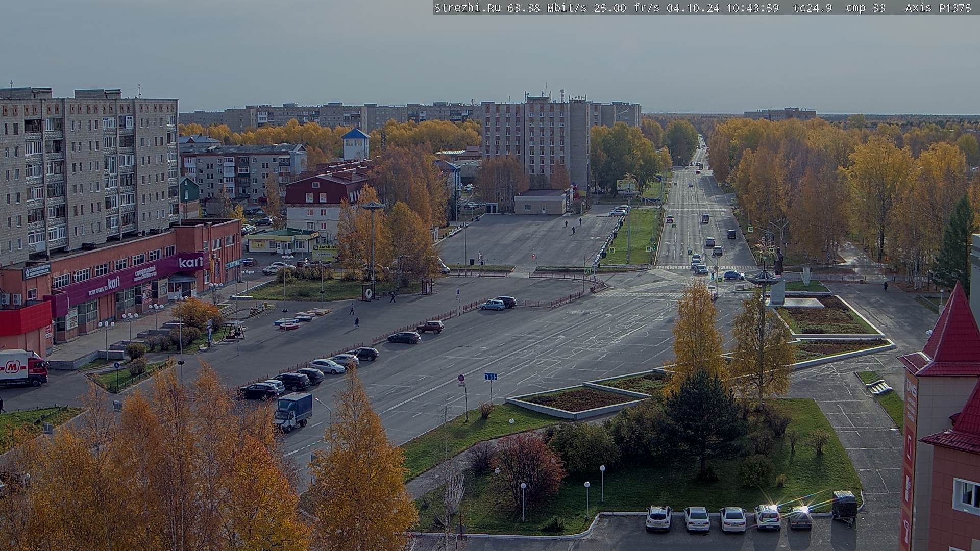The height and width of the screenshot is (551, 980).
Task: Click the Axis P1375 camera model text
Action: click(x=938, y=8)
